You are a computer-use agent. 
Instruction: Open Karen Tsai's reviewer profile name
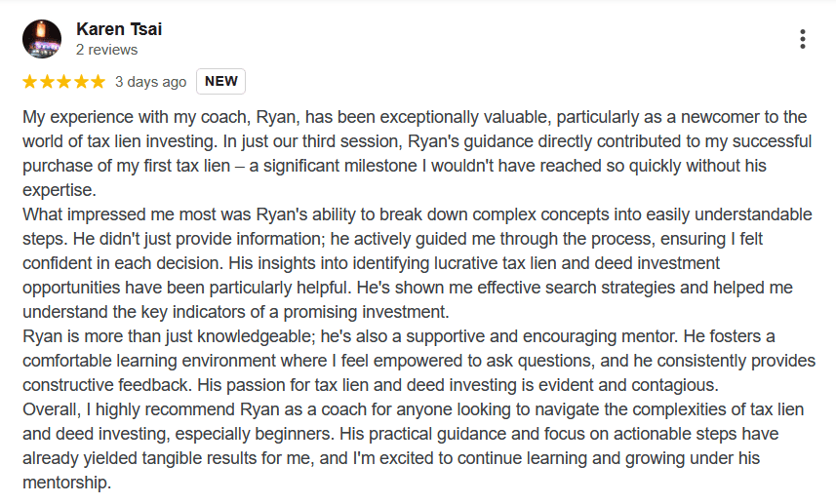(x=119, y=29)
